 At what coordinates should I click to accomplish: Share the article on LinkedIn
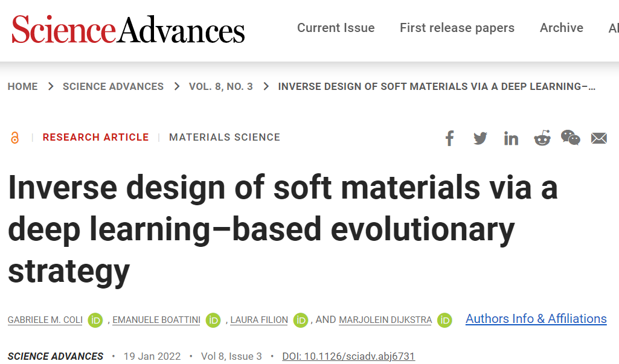click(x=511, y=138)
